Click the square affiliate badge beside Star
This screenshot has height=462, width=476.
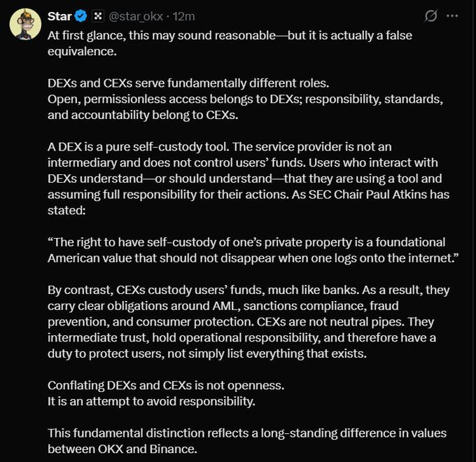98,16
